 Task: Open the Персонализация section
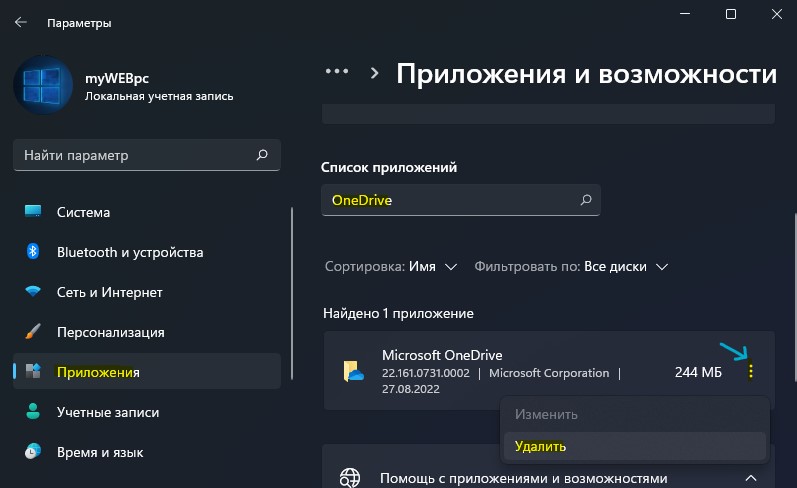147,332
